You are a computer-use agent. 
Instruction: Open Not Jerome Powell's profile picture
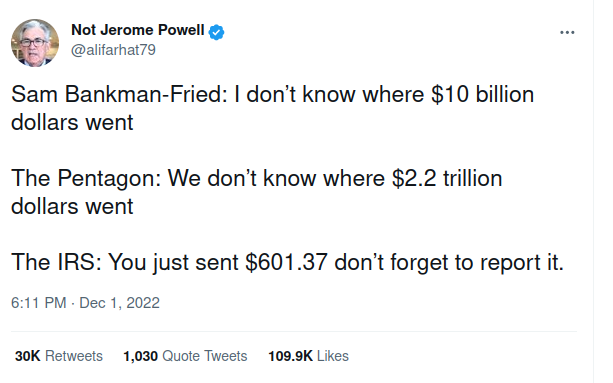pyautogui.click(x=35, y=43)
